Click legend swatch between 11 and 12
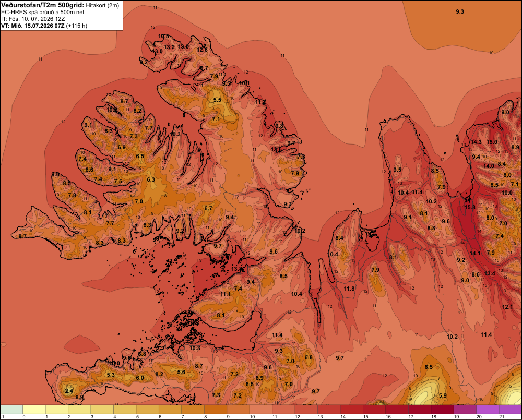Viewport: 522px width, 420px height. point(283,409)
